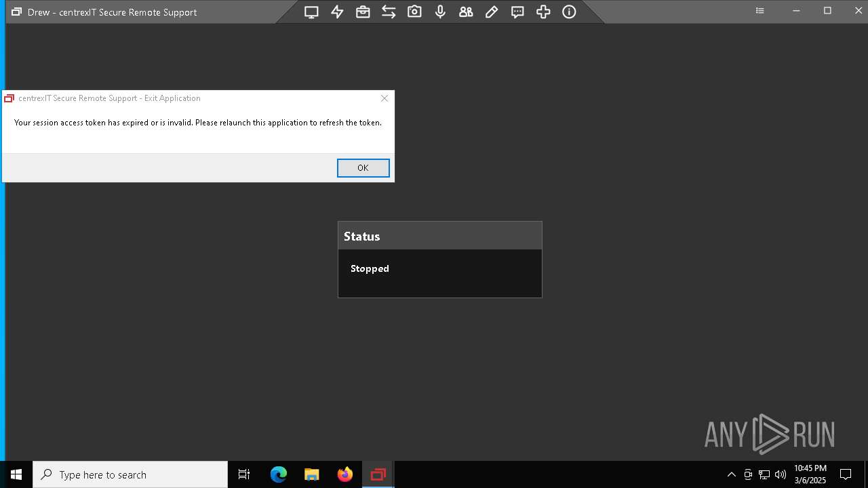Close the Exit Application dialog with X
The width and height of the screenshot is (868, 488).
[384, 98]
